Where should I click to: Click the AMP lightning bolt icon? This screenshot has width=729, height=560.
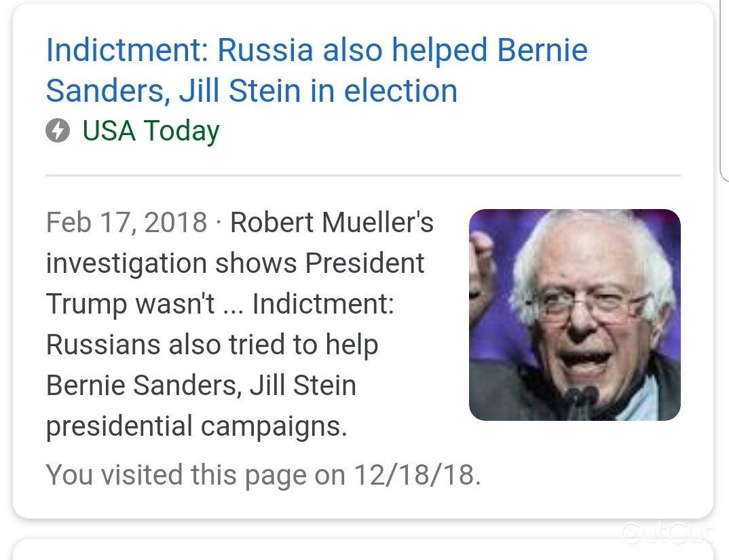pyautogui.click(x=58, y=130)
